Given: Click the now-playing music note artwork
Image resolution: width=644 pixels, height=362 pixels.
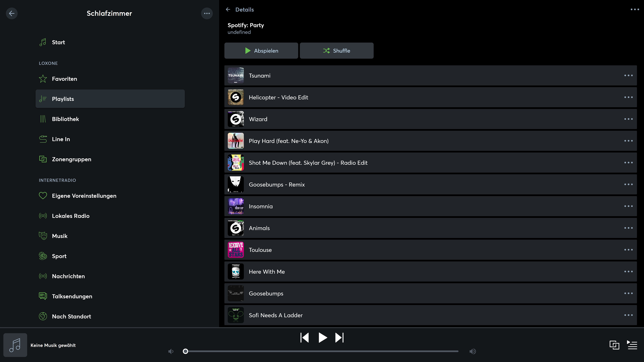Looking at the screenshot, I should click(15, 345).
